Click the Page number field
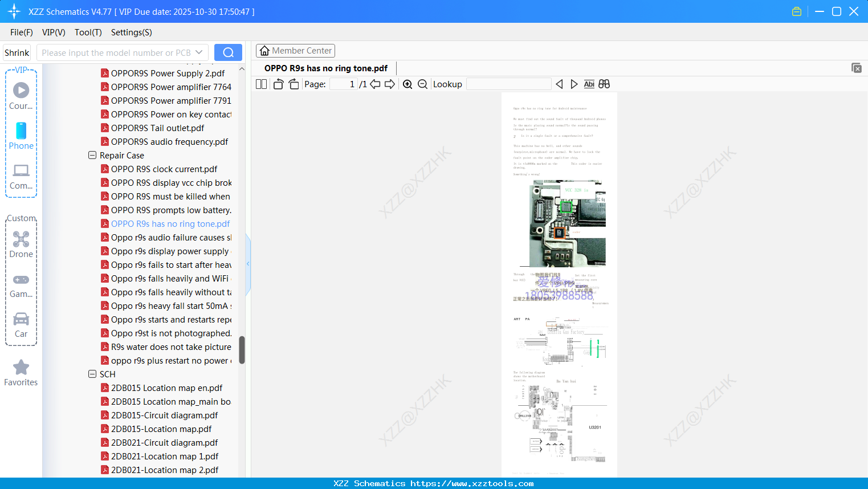868x489 pixels. click(344, 84)
